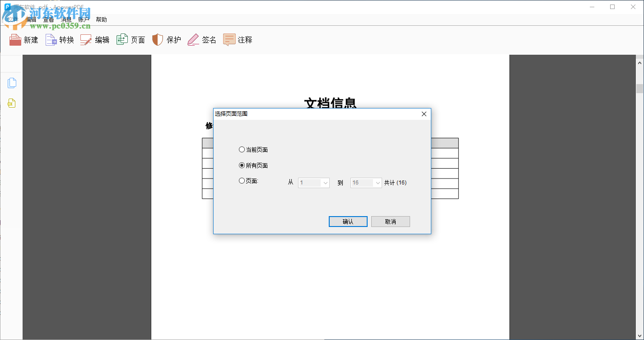Select the 编辑 (Edit) tool
644x340 pixels.
point(95,40)
